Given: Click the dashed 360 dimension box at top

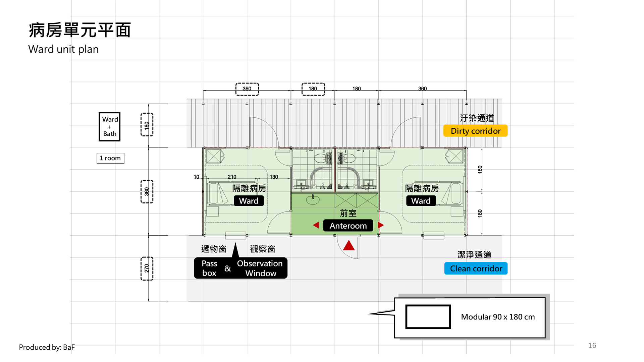Looking at the screenshot, I should point(247,89).
